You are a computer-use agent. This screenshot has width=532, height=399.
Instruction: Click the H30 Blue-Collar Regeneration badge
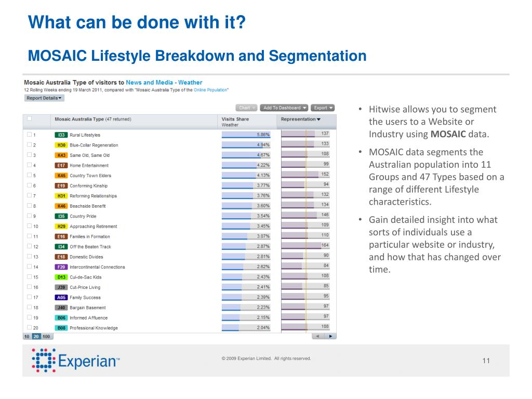point(61,145)
